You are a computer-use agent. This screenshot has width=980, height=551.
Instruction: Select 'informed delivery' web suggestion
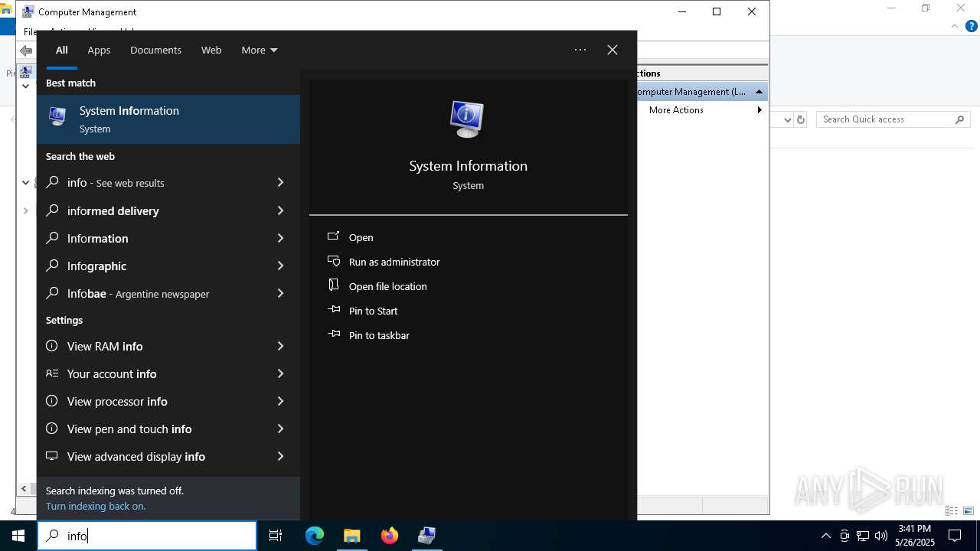[x=113, y=210]
